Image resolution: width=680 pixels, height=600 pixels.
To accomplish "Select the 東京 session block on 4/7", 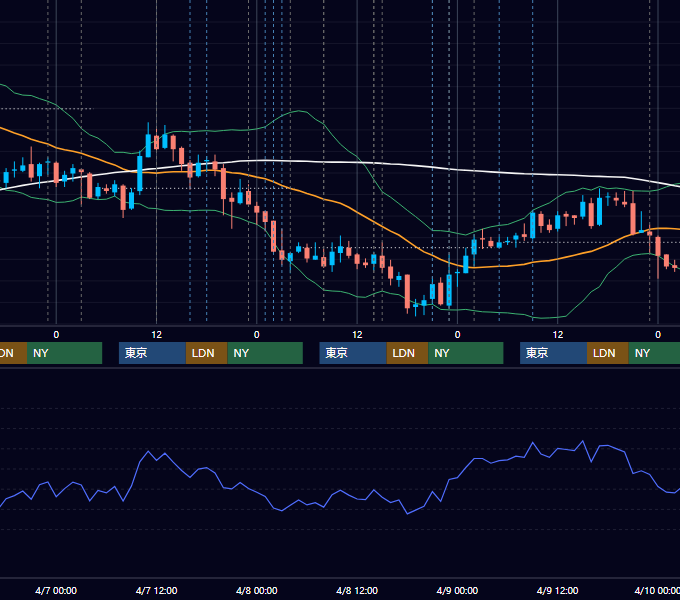I will point(152,353).
